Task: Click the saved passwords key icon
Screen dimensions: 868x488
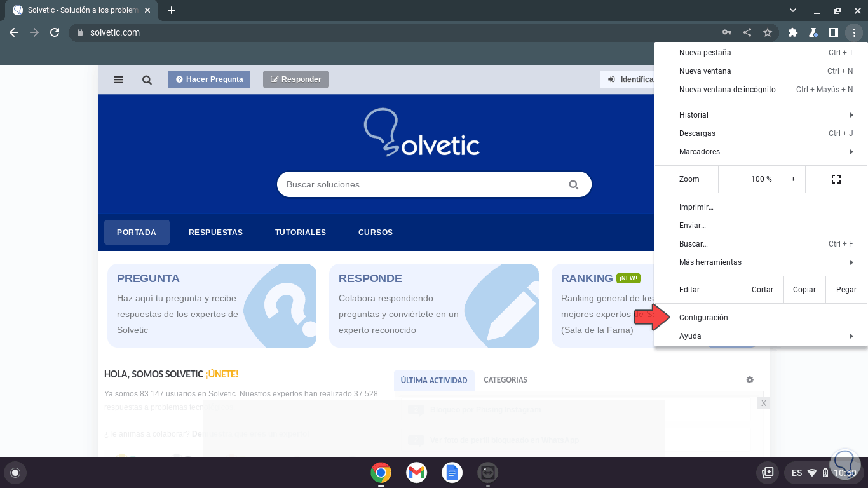Action: click(727, 32)
